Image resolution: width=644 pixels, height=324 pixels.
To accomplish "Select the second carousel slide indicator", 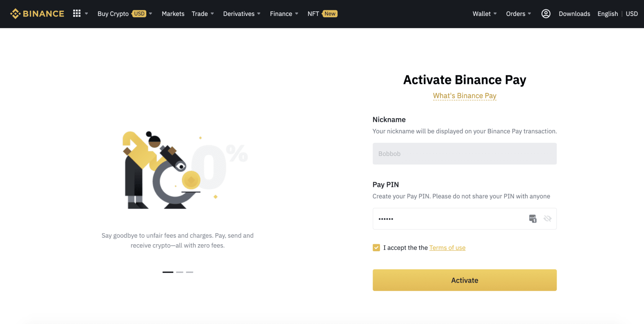I will pos(180,272).
